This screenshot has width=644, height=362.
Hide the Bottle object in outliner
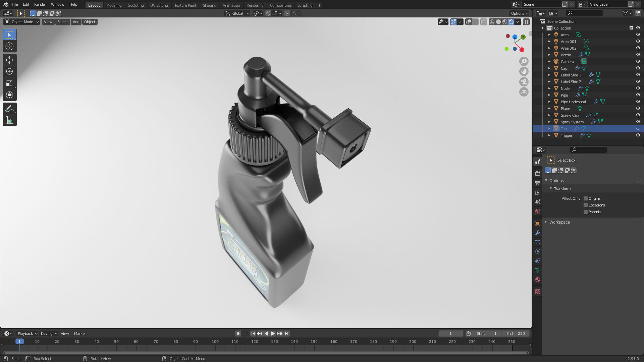pos(638,55)
